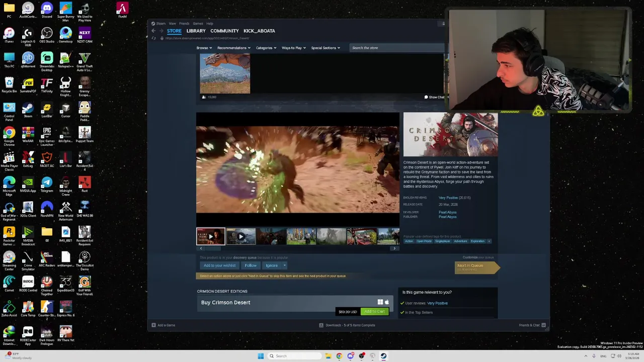This screenshot has width=644, height=362.
Task: Add Crimson Desert to cart
Action: click(x=374, y=312)
